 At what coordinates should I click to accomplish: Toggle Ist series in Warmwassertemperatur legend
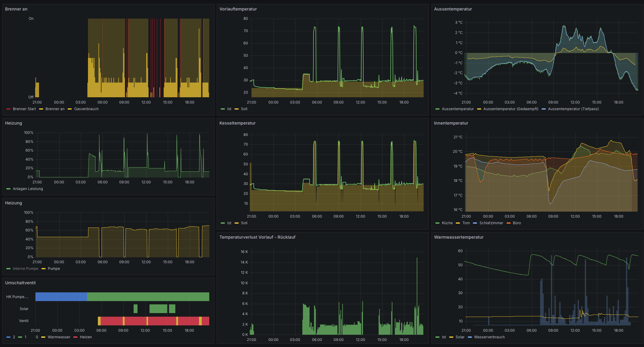point(444,337)
